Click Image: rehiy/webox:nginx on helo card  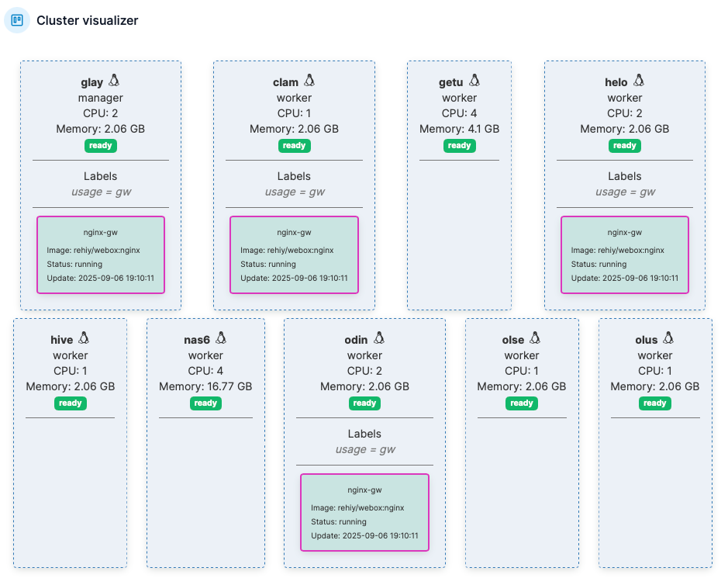tap(617, 250)
